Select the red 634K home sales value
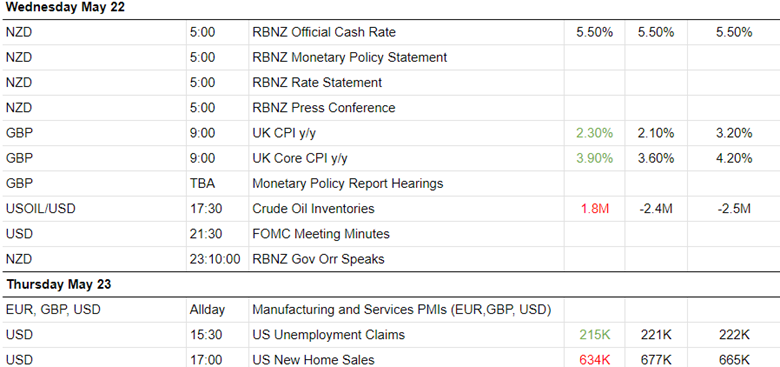780x367 pixels. pyautogui.click(x=594, y=360)
